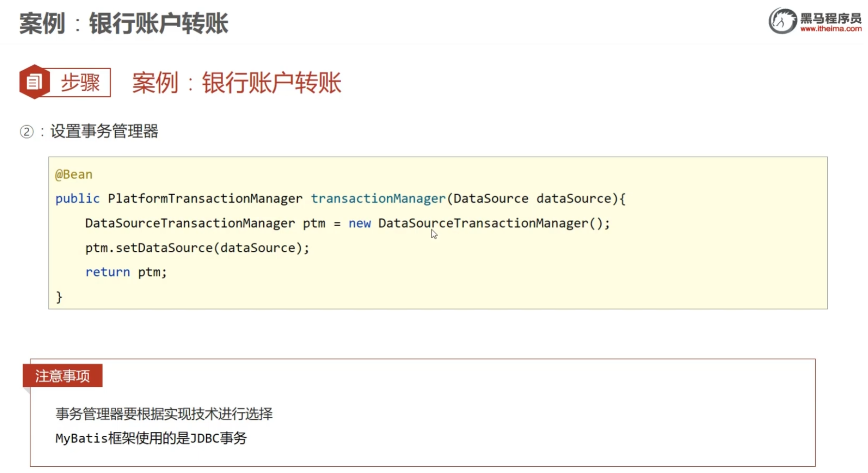The width and height of the screenshot is (868, 473).
Task: Click the ptm.setDataSource(dataSource) line
Action: pos(197,248)
